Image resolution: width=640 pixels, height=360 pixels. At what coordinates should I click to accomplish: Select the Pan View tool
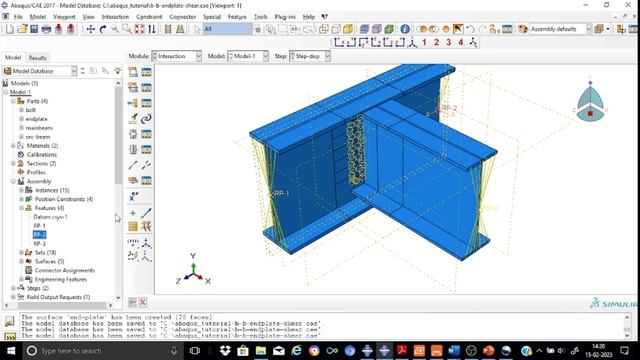[91, 29]
